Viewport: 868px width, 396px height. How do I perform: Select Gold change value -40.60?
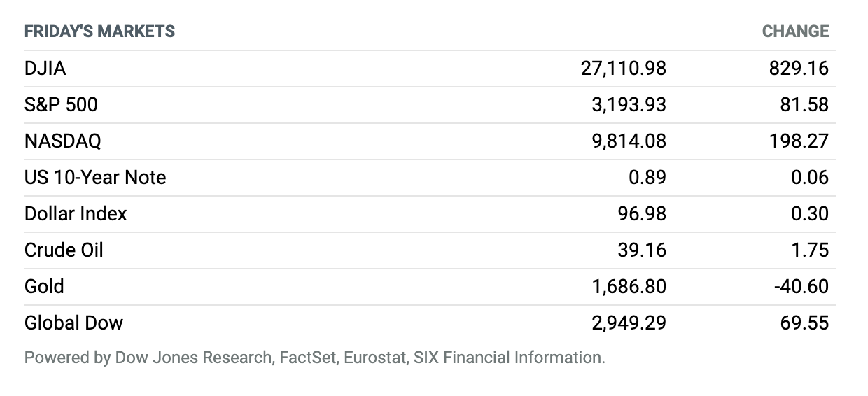tap(799, 286)
